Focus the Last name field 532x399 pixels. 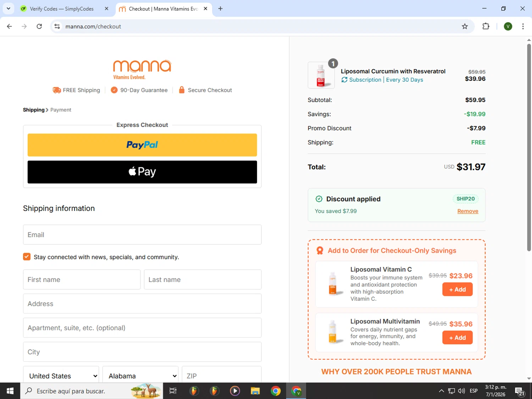point(203,279)
